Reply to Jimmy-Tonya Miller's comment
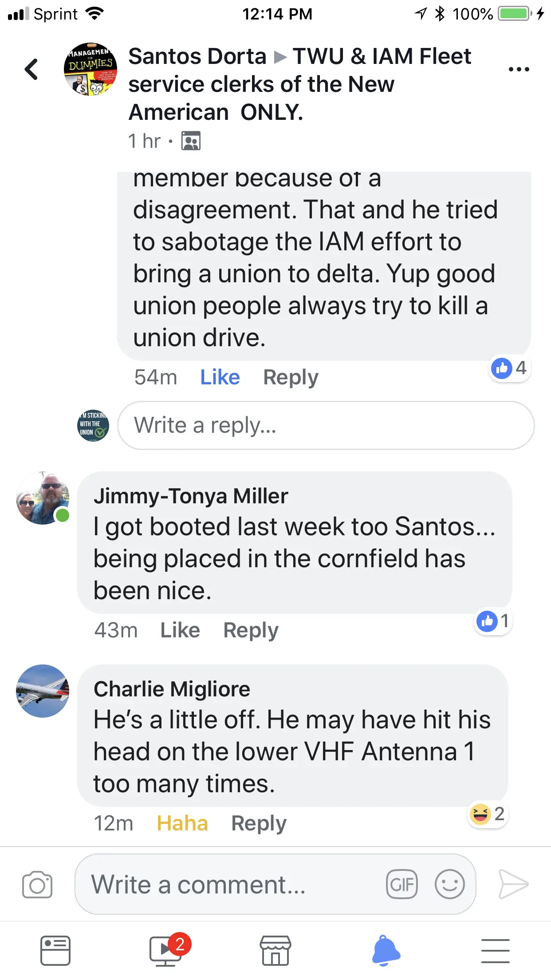Screen dimensions: 551x980 [251, 630]
